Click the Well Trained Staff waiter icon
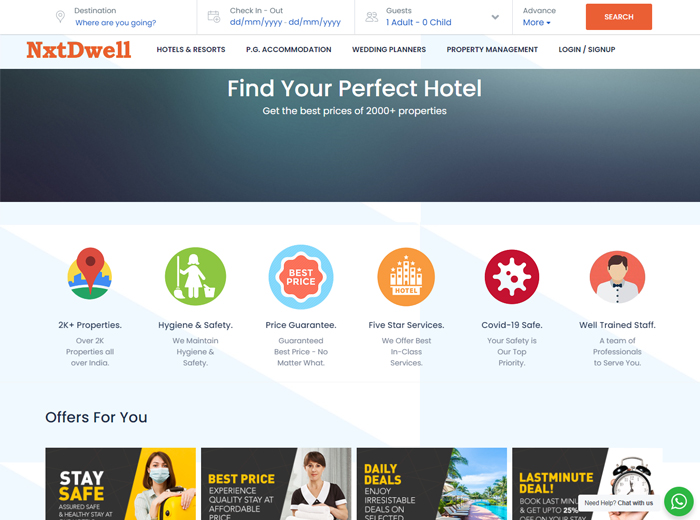Screen dimensions: 700x520 [617, 277]
